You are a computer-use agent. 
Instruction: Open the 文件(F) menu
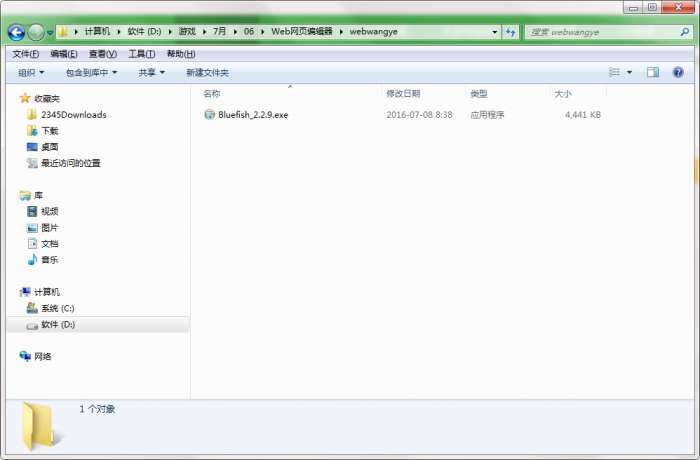coord(25,54)
